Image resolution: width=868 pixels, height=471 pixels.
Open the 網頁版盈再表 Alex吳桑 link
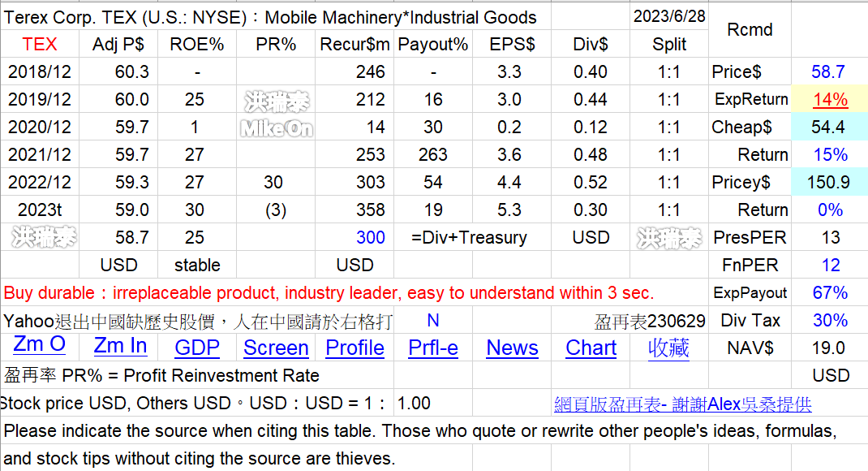pyautogui.click(x=682, y=404)
